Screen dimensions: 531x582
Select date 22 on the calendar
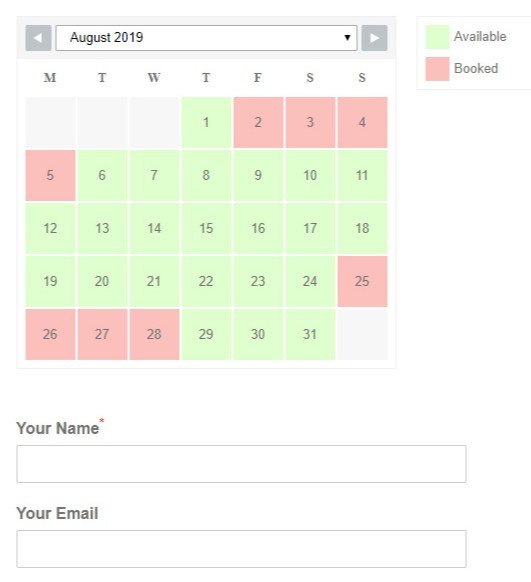(206, 282)
